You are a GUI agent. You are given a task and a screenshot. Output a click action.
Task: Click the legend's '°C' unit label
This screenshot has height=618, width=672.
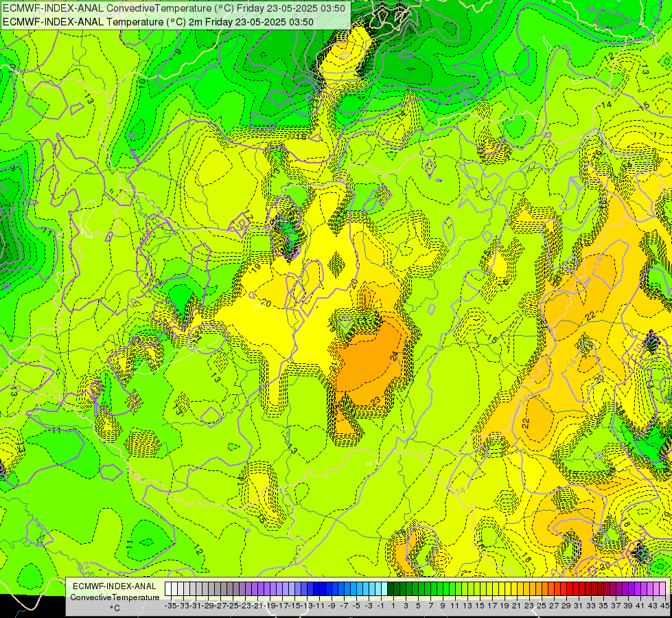(x=115, y=608)
